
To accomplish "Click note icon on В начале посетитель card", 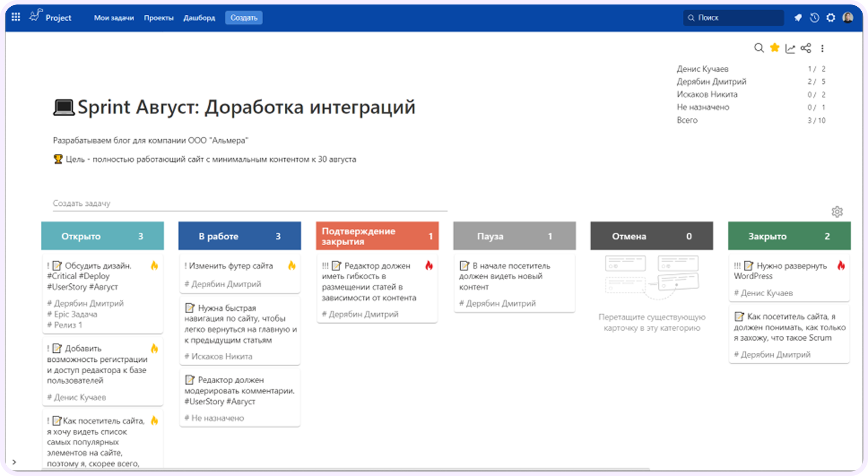I will pyautogui.click(x=464, y=266).
